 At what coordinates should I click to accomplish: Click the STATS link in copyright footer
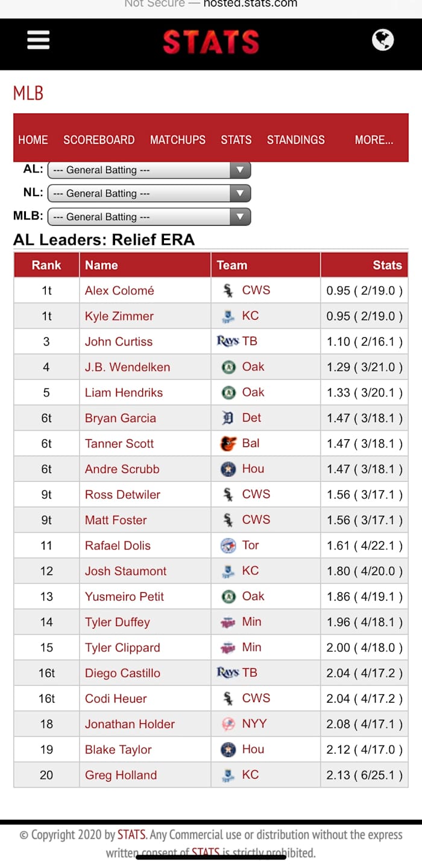click(x=131, y=835)
